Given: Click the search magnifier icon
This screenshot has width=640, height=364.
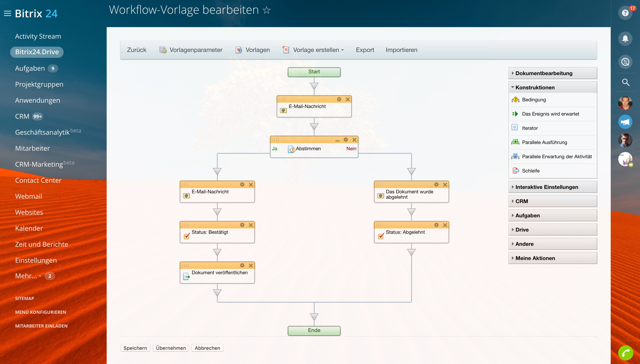Looking at the screenshot, I should pos(626,82).
